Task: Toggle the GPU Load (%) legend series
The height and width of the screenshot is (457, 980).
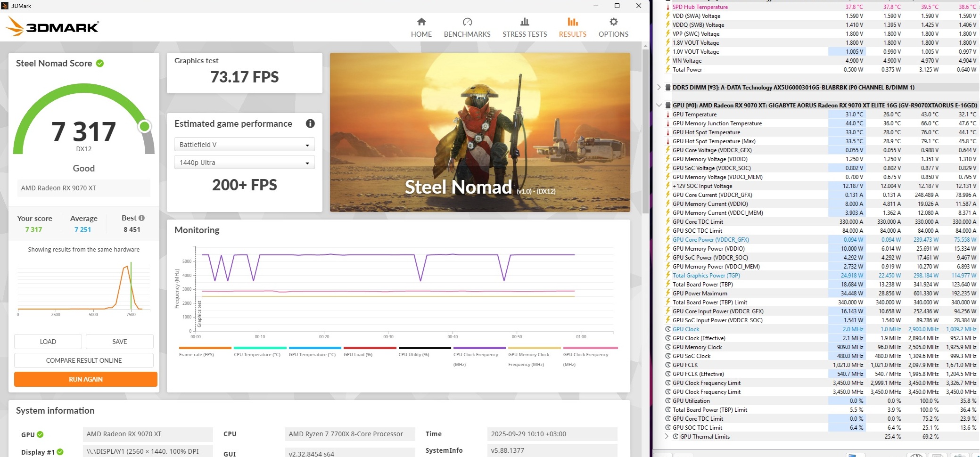Action: point(370,351)
